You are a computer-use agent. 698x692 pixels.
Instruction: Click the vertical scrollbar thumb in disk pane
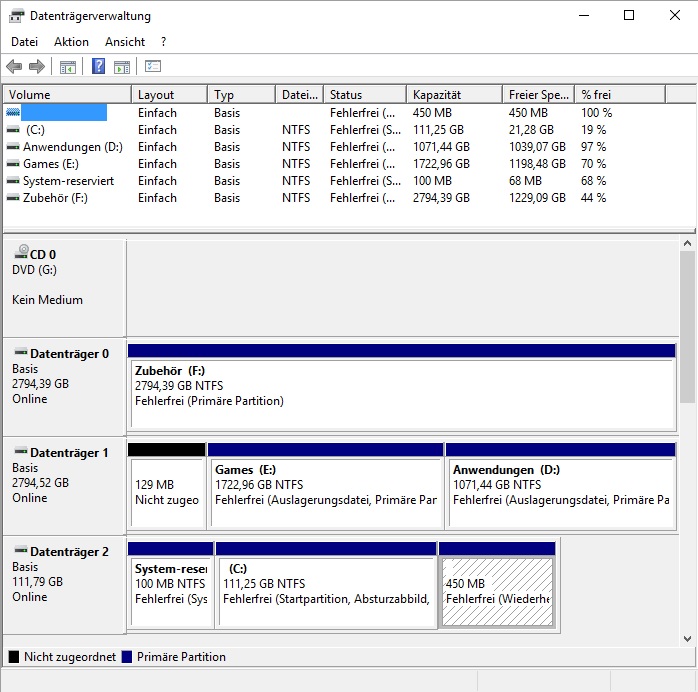coord(687,327)
